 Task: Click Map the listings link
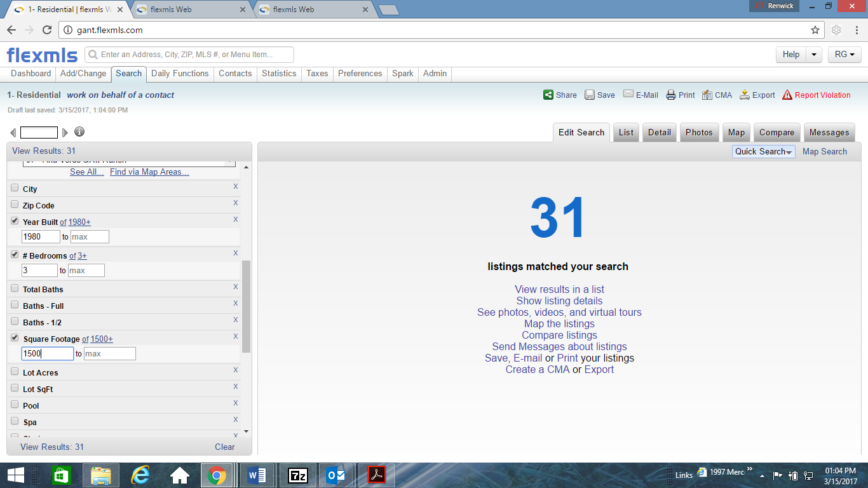click(x=559, y=323)
